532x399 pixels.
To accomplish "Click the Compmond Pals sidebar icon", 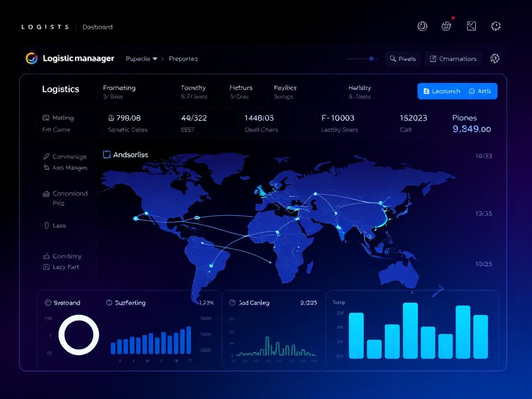I will point(46,194).
